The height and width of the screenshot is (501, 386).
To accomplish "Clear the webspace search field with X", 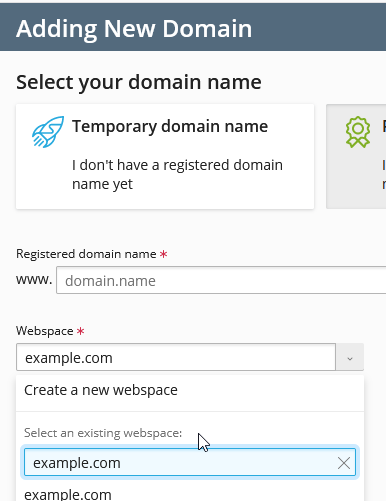I will pos(344,463).
